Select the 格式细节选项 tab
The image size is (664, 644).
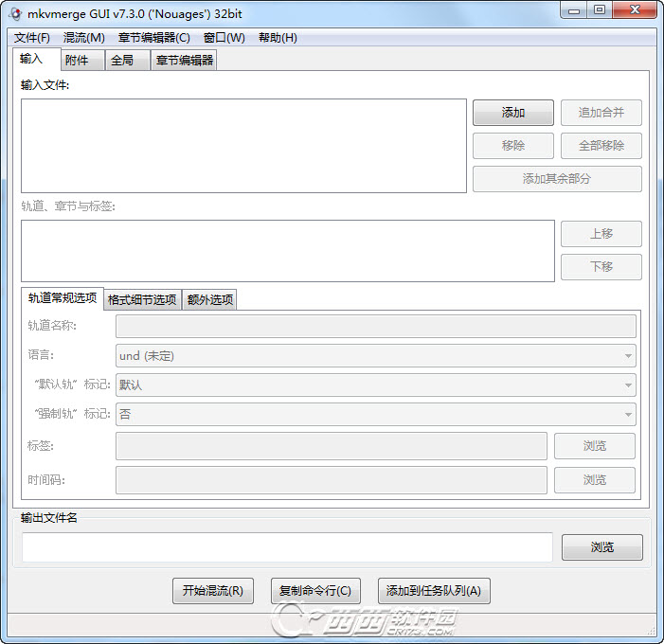click(142, 300)
